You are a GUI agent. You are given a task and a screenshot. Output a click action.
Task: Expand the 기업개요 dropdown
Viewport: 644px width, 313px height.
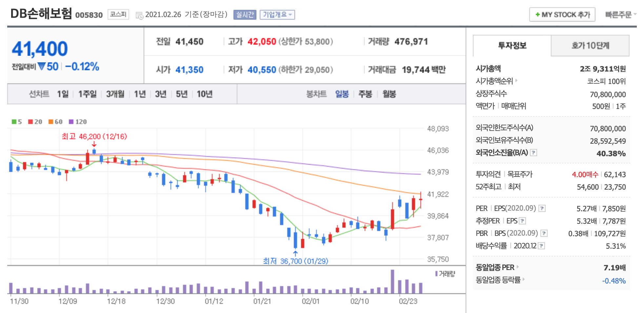click(277, 15)
